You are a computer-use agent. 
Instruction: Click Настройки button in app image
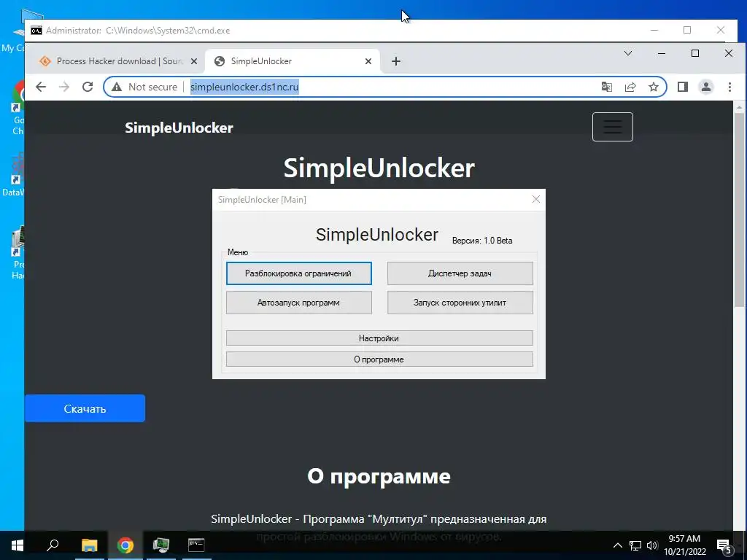click(x=379, y=338)
